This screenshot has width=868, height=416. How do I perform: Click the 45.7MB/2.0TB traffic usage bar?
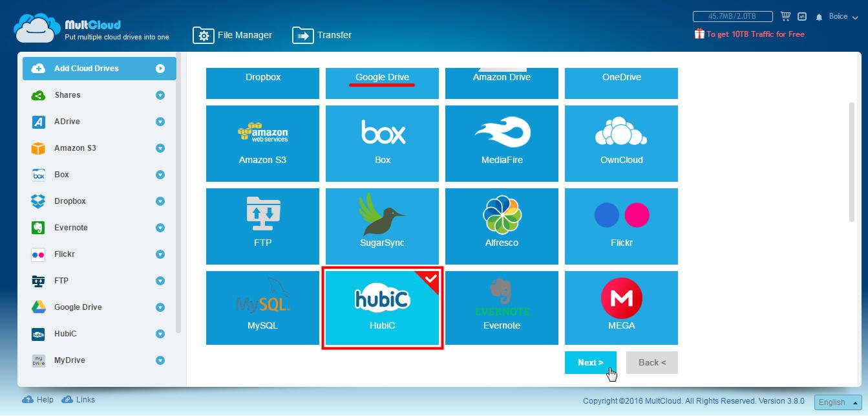click(x=733, y=16)
